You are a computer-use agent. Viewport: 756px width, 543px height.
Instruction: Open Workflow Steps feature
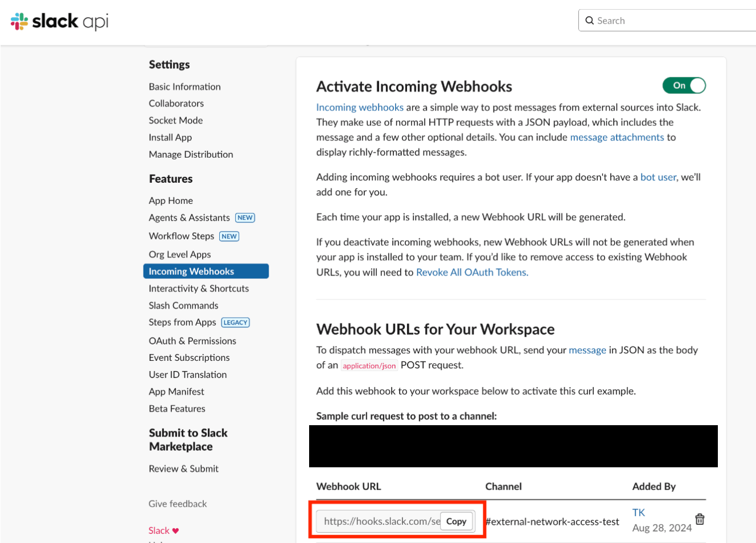181,236
